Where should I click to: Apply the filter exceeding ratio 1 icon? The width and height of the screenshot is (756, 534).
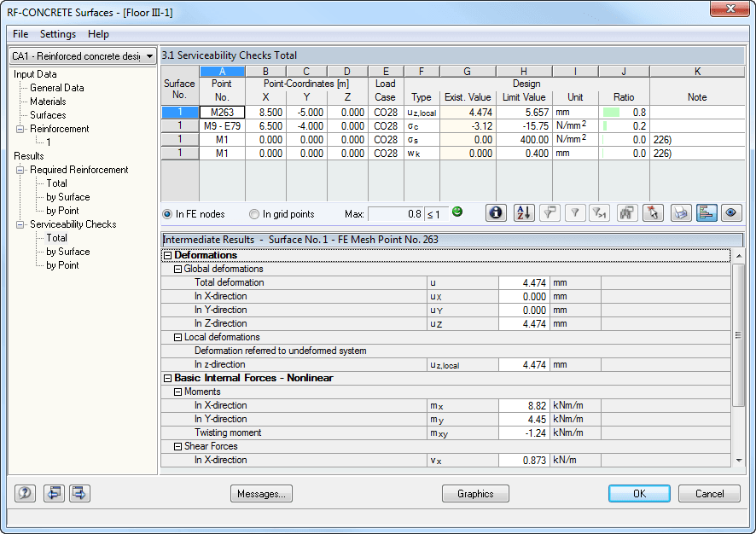[602, 213]
